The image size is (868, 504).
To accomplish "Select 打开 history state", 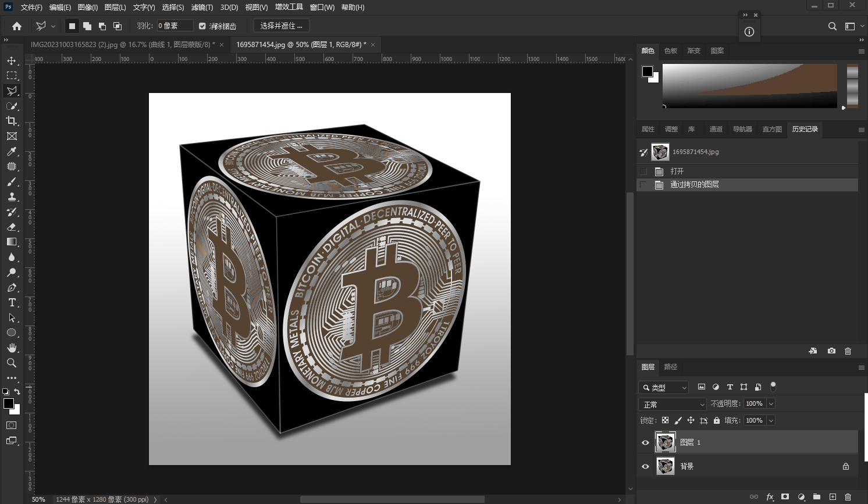I will (x=748, y=171).
